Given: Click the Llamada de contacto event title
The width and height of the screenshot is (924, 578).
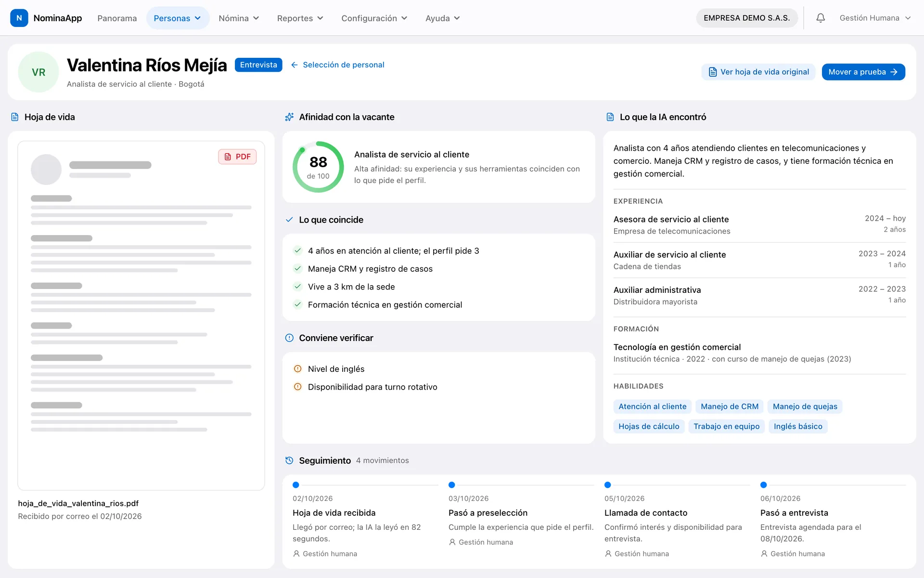Looking at the screenshot, I should coord(646,513).
